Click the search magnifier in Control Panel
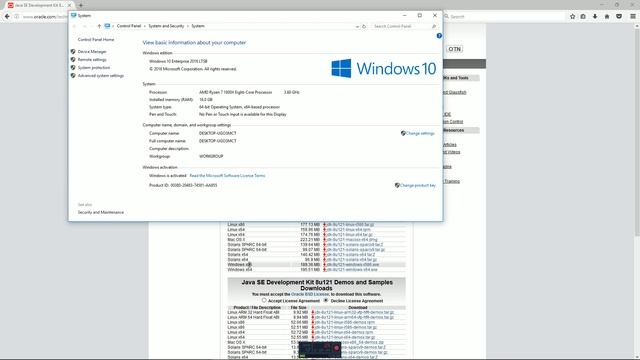640x360 pixels. pos(434,26)
